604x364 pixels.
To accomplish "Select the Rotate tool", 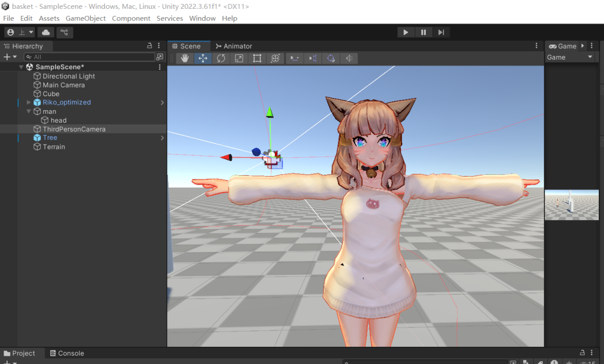I will click(221, 58).
